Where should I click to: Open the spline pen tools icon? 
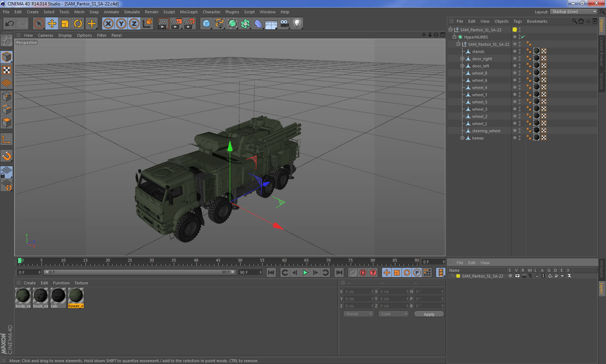219,24
